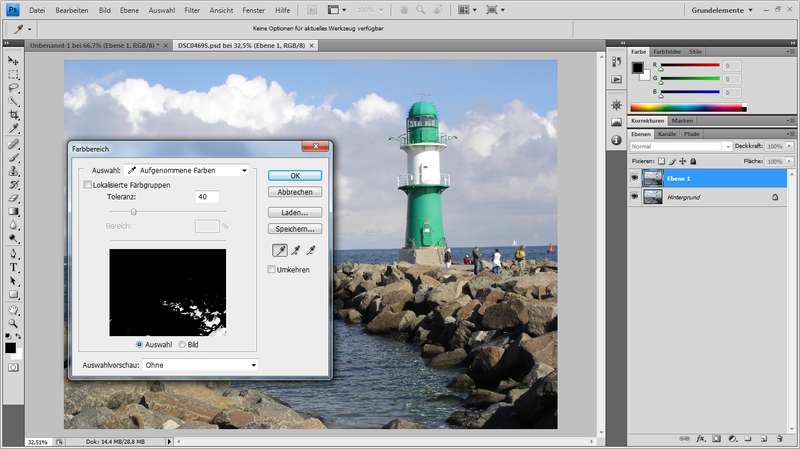The image size is (800, 449).
Task: Click the subtract-from-sample eyedropper minus icon
Action: tap(311, 250)
